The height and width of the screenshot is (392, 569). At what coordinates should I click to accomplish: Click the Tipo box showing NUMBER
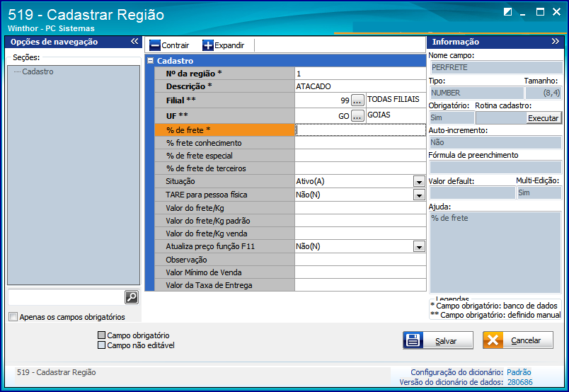[476, 93]
